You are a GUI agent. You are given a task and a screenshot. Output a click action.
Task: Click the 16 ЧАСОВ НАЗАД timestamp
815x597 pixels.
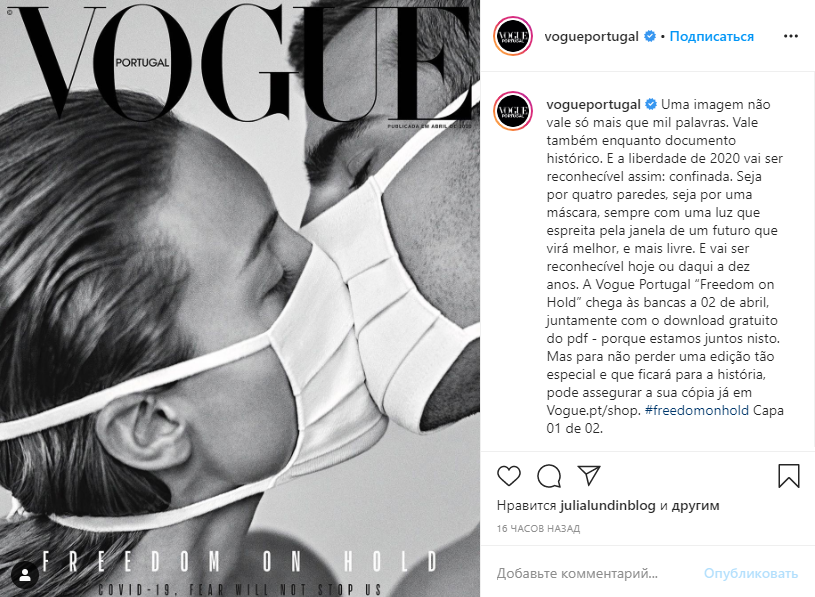(x=538, y=529)
